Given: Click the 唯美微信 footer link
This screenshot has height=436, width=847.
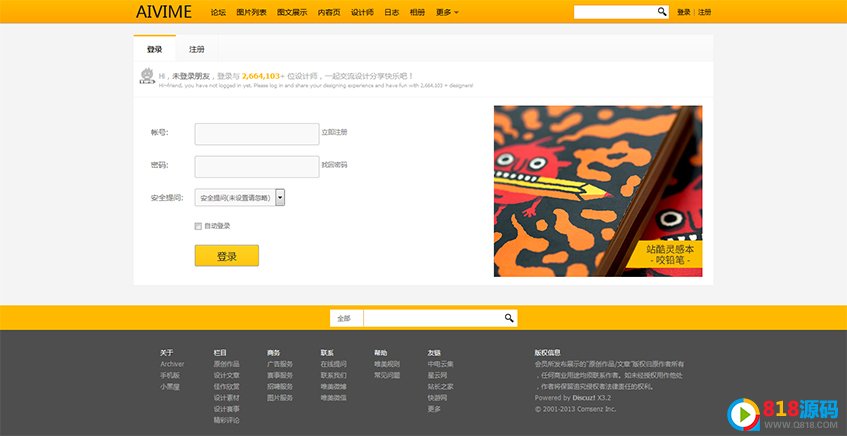Looking at the screenshot, I should (333, 398).
